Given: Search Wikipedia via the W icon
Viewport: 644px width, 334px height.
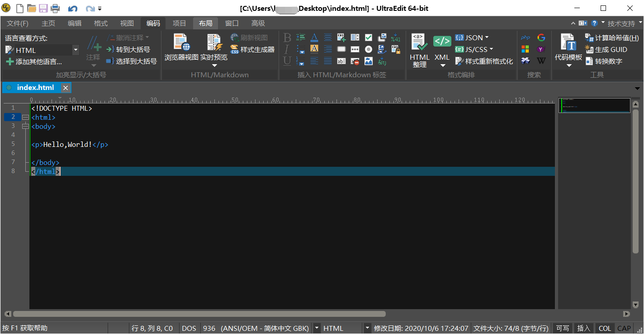Looking at the screenshot, I should click(x=541, y=61).
